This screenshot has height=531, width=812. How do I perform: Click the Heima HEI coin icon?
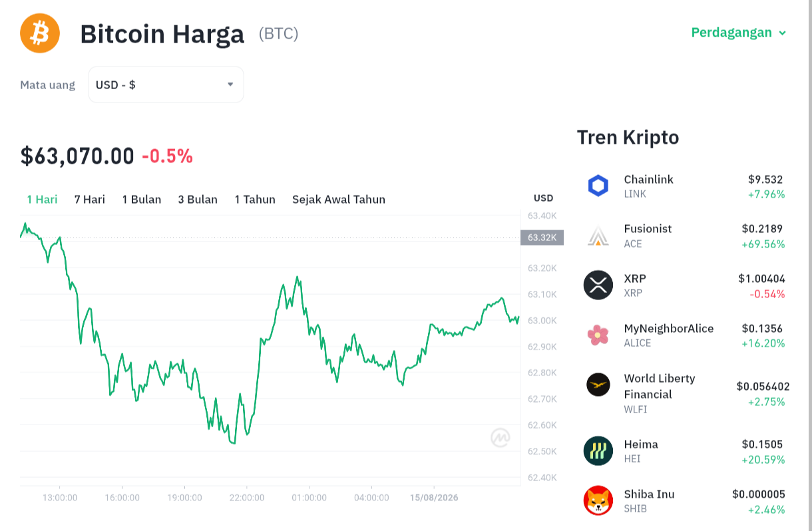tap(598, 450)
